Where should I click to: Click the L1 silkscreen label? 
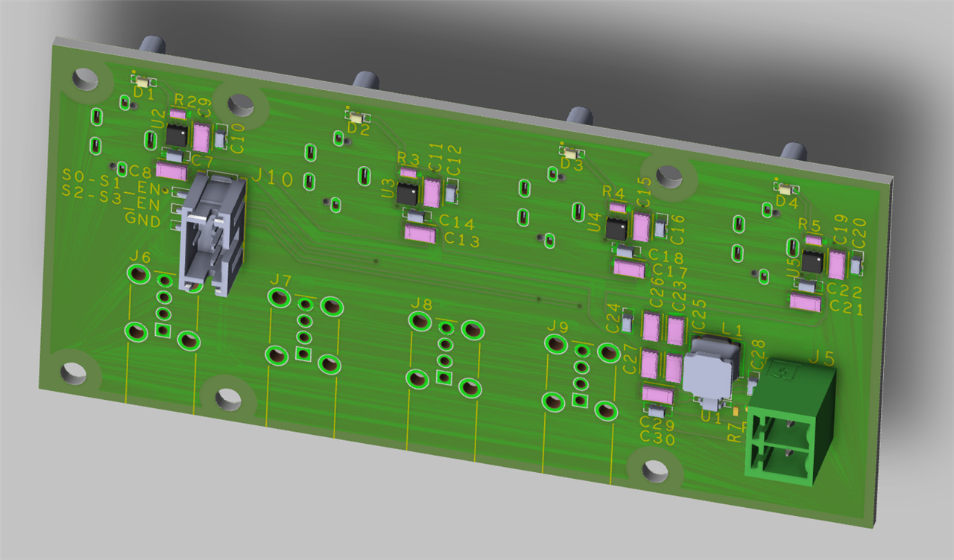732,329
